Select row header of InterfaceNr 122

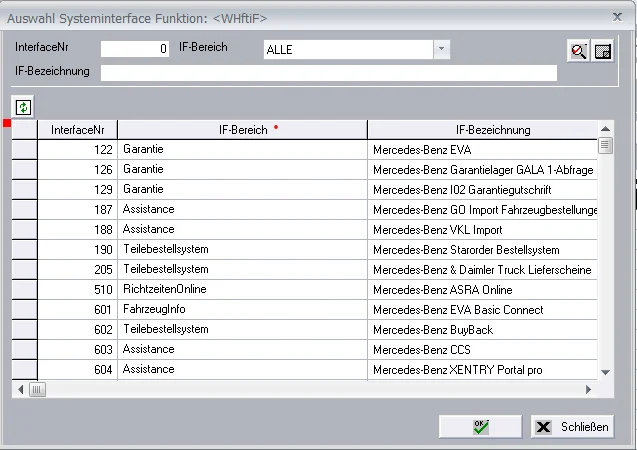point(24,149)
